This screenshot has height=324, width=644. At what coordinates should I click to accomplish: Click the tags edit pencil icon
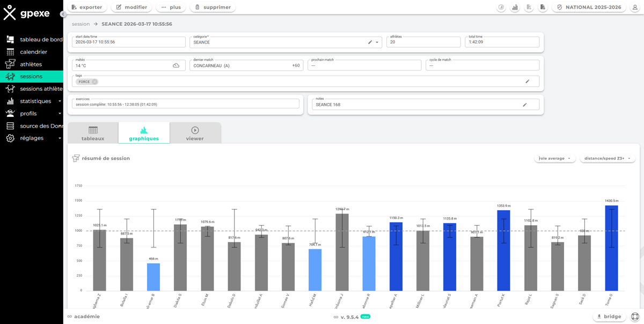(528, 82)
